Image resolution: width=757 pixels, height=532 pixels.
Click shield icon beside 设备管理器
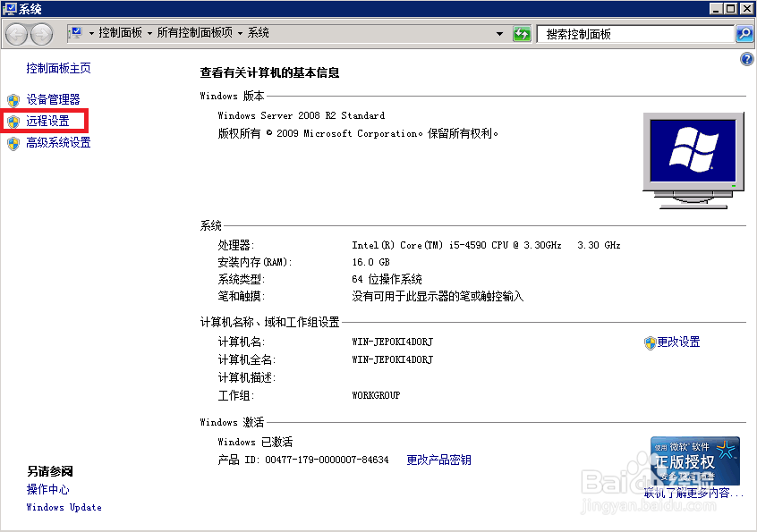13,100
